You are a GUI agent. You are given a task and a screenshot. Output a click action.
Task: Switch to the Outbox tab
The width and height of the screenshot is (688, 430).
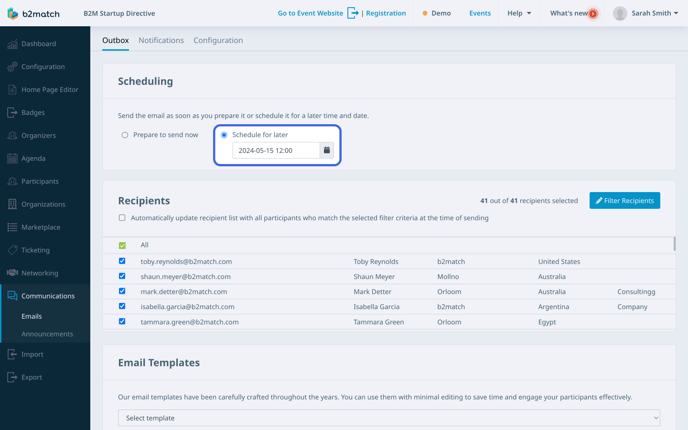[115, 40]
